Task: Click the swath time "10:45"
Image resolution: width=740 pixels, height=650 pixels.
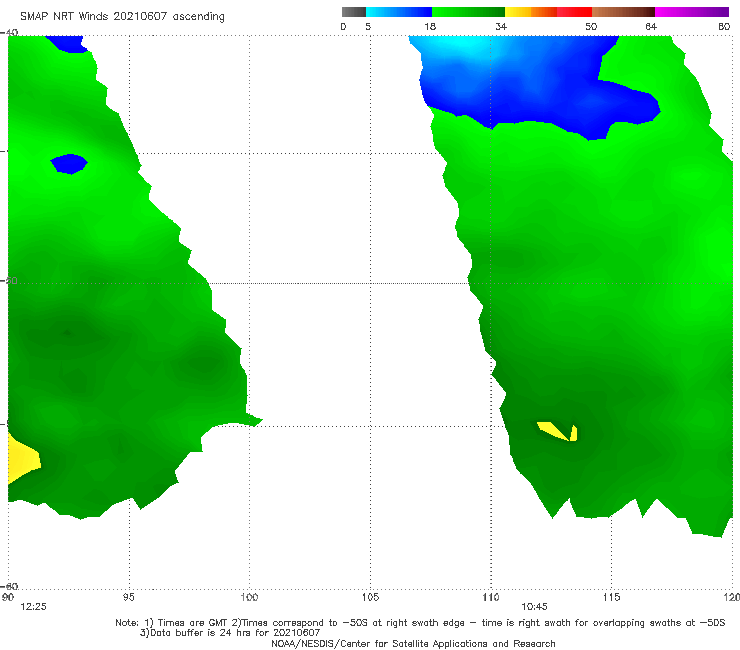Action: 534,607
